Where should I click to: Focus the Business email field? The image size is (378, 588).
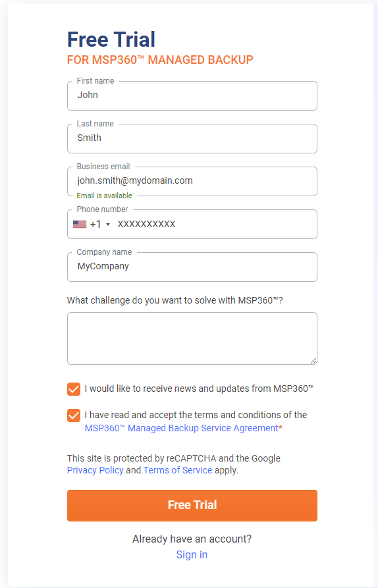click(x=192, y=181)
